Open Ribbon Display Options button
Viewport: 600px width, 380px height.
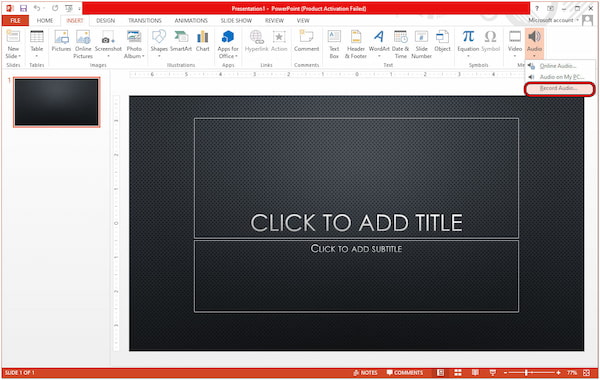pyautogui.click(x=550, y=8)
